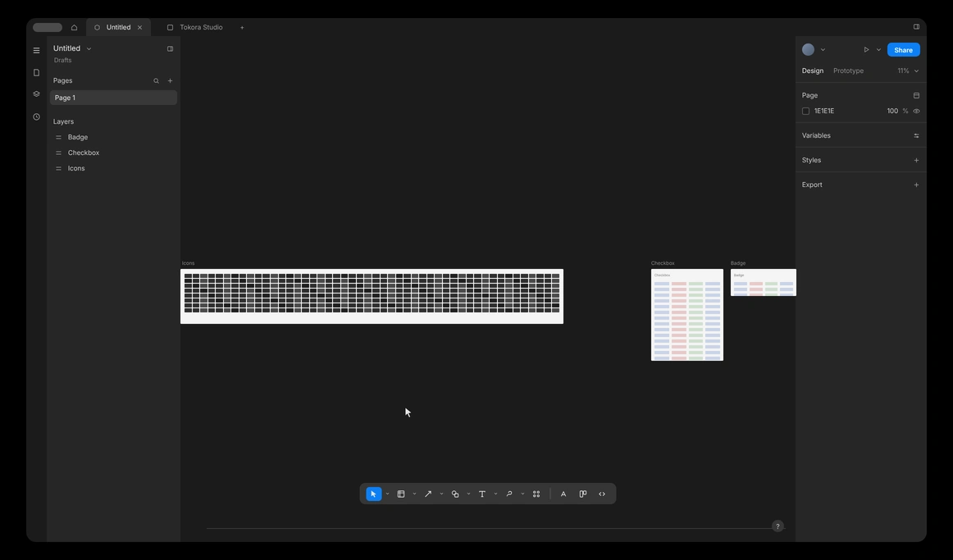
Task: Search pages with the magnifier icon
Action: [156, 81]
